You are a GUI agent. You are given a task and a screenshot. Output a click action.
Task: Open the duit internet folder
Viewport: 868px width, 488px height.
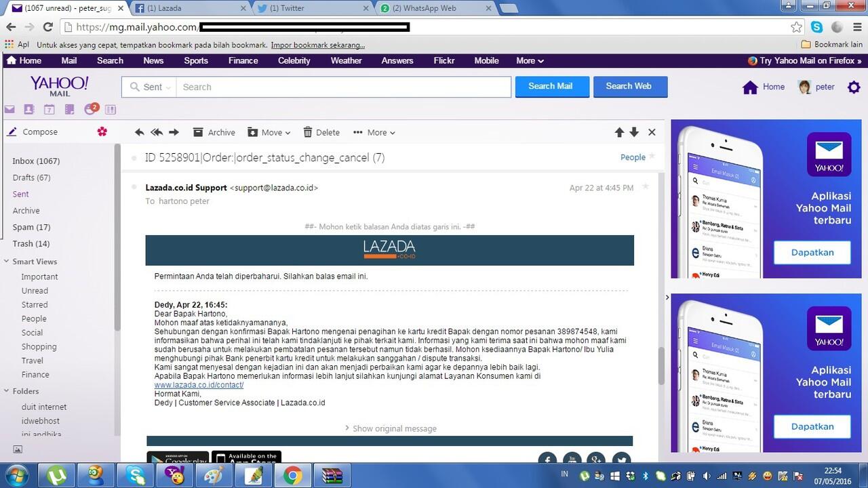(x=43, y=407)
